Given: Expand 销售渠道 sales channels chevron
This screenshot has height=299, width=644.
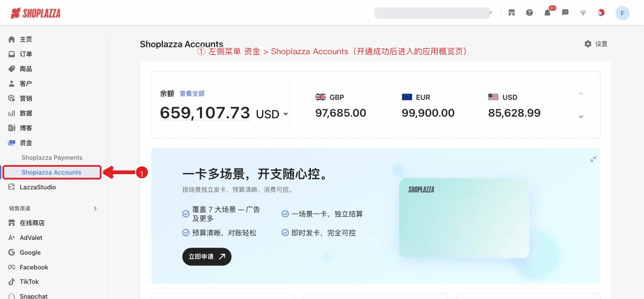Looking at the screenshot, I should (95, 208).
